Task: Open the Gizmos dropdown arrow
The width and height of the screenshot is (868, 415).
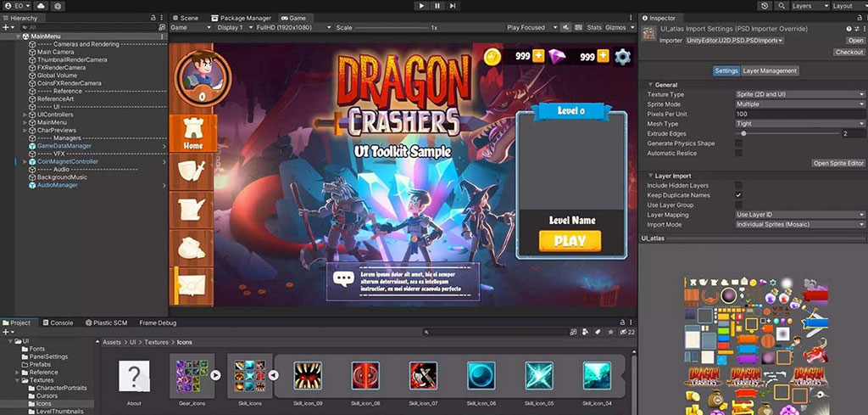Action: pos(631,27)
